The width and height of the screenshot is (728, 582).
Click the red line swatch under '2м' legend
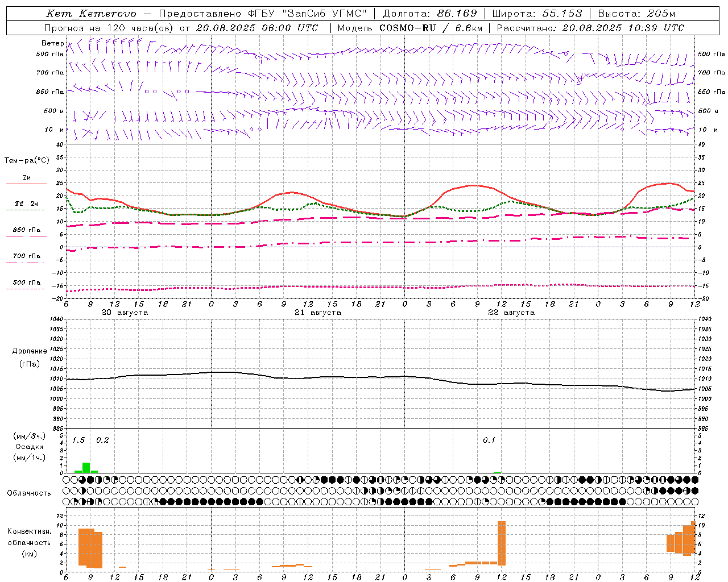(26, 184)
